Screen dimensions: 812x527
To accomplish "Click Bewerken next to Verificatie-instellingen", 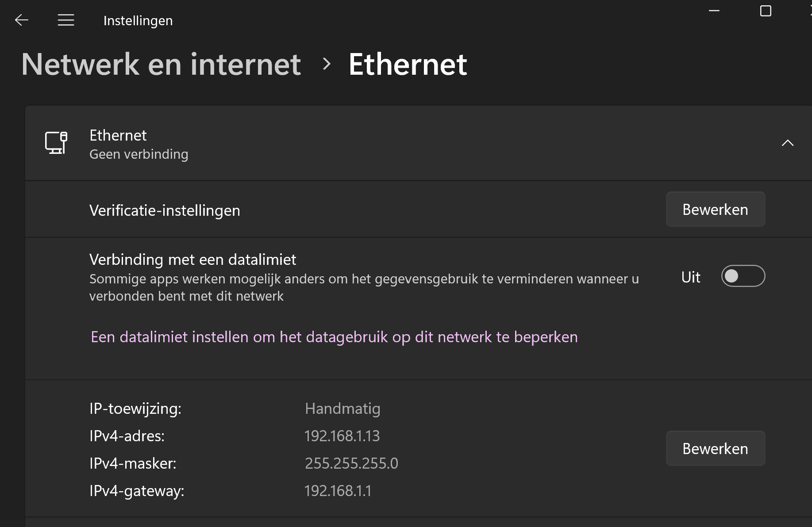I will point(715,210).
